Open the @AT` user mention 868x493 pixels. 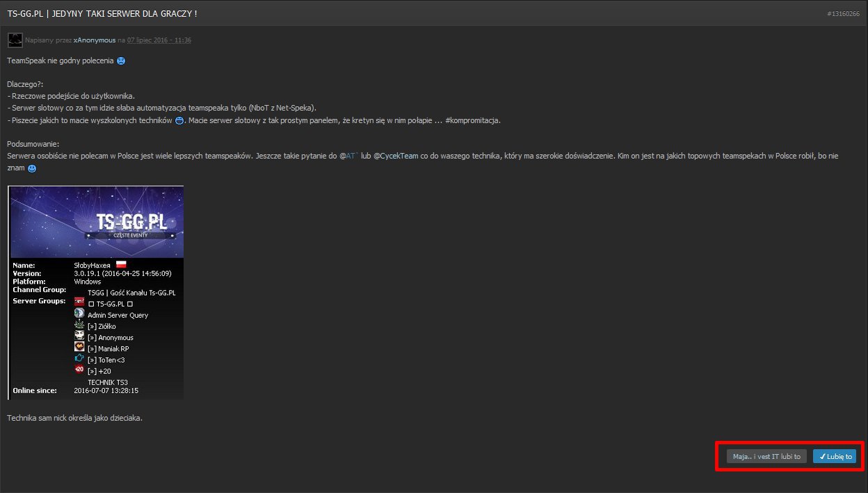tap(348, 156)
